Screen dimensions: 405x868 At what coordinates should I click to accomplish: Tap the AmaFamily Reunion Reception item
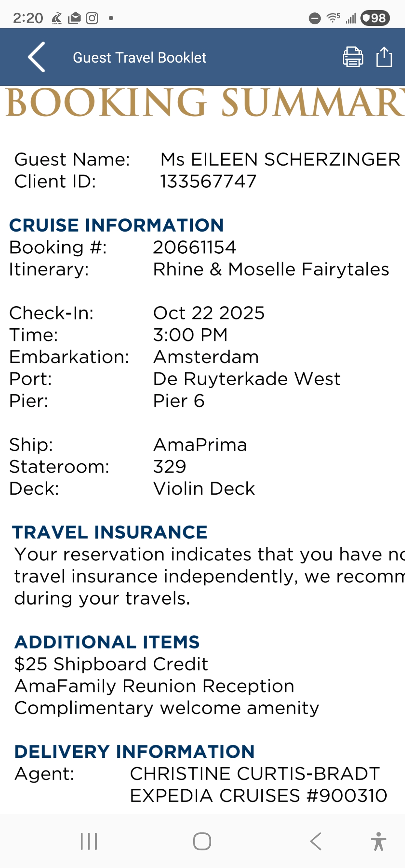click(154, 686)
